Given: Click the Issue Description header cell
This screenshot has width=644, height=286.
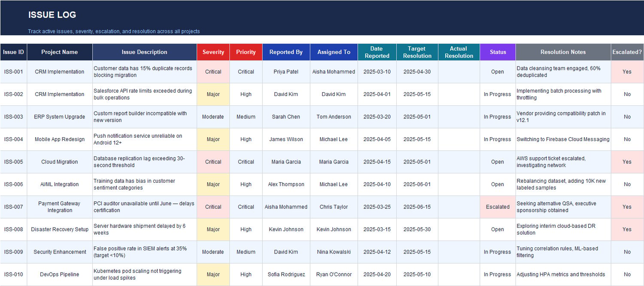Looking at the screenshot, I should point(145,52).
